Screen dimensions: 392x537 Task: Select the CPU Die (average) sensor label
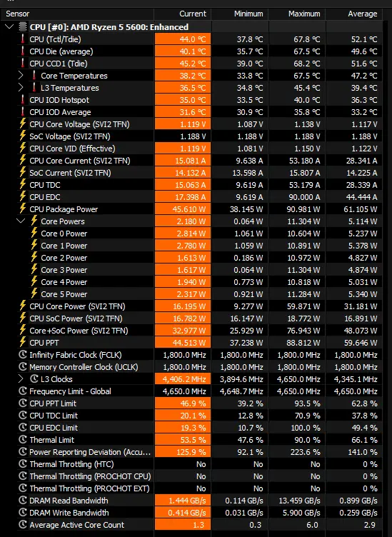[x=61, y=51]
